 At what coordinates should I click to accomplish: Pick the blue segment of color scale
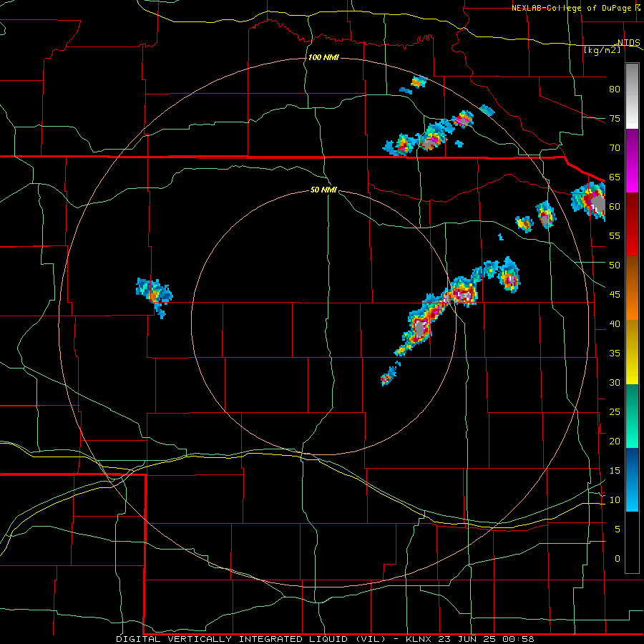point(632,479)
